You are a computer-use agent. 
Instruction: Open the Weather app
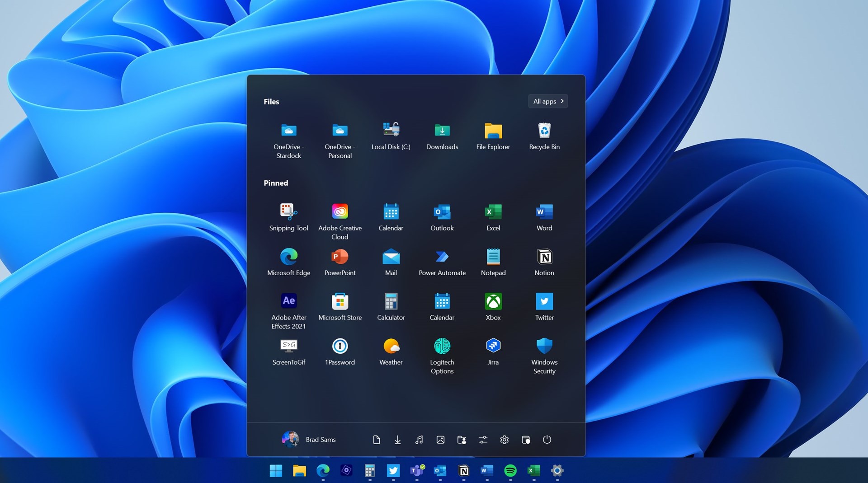[391, 352]
